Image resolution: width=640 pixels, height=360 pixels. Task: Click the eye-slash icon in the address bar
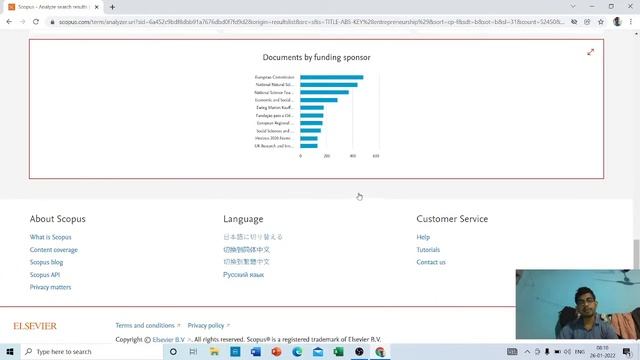click(574, 22)
